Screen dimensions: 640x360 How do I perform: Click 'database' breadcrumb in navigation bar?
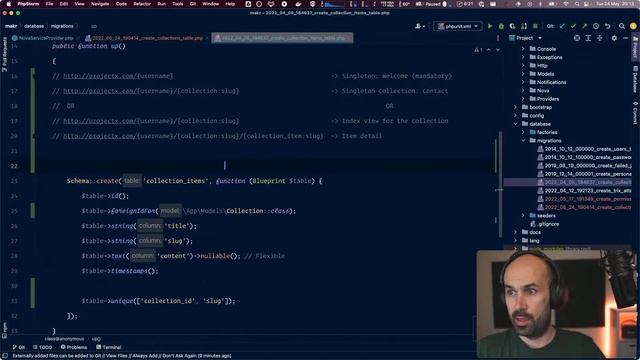(x=34, y=26)
